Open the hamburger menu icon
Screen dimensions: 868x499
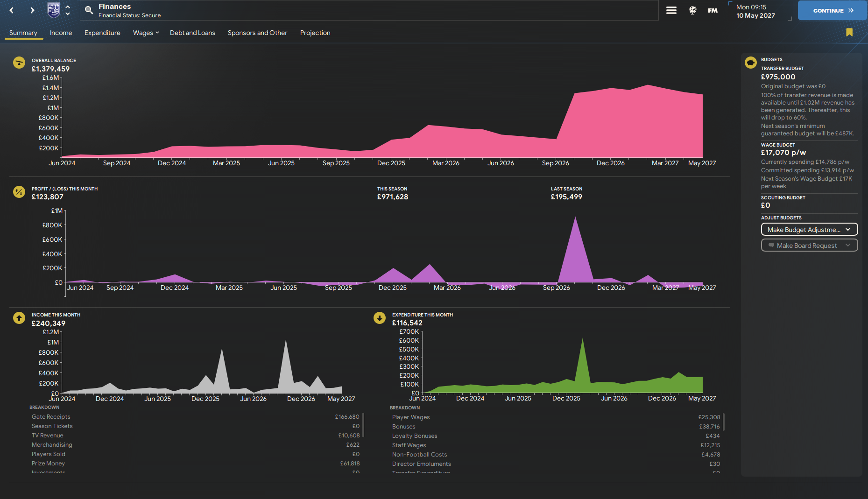click(671, 10)
